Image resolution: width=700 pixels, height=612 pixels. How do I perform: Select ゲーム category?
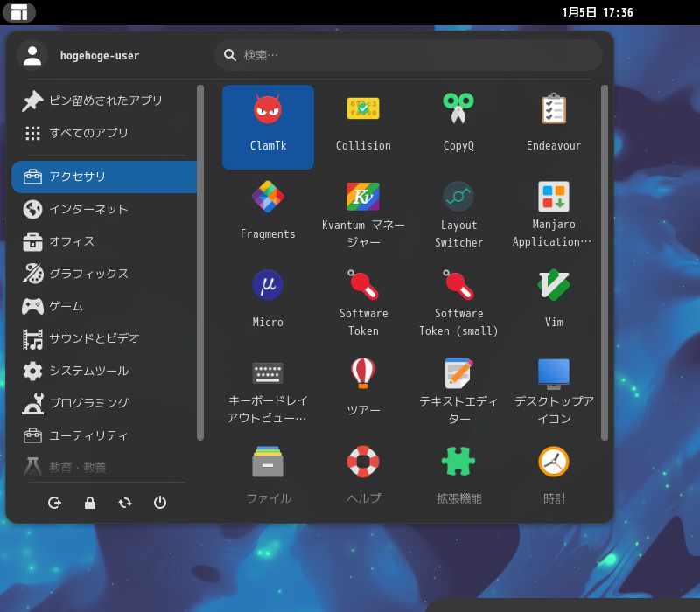click(104, 306)
